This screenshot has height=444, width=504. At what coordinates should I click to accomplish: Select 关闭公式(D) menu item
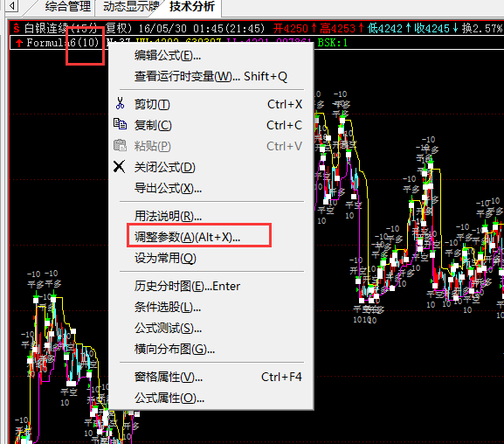tap(212, 167)
